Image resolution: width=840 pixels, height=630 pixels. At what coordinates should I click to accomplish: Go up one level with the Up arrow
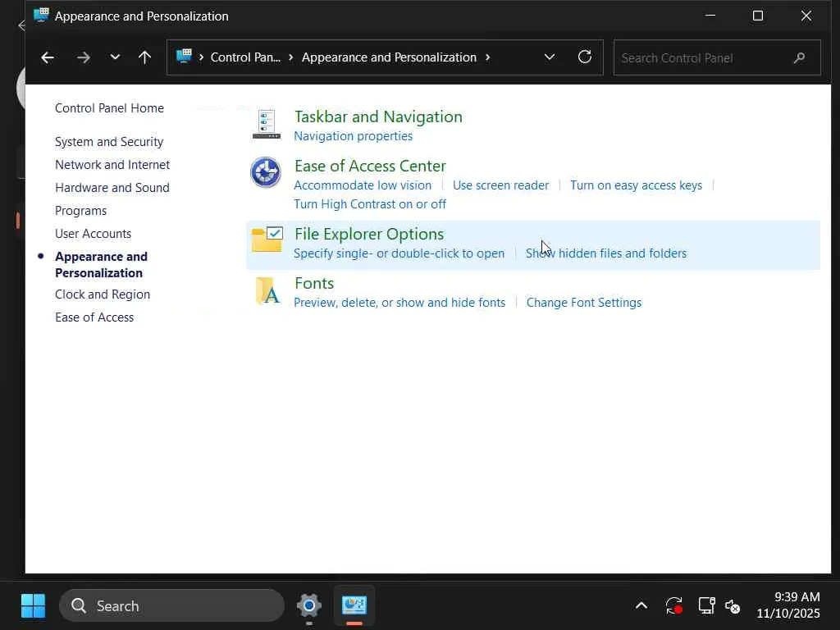[x=144, y=57]
